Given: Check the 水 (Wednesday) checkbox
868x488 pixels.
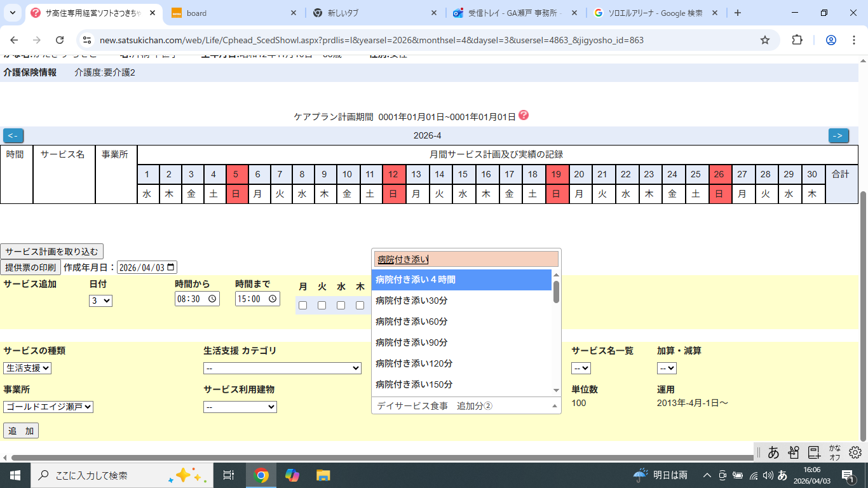Looking at the screenshot, I should 341,306.
